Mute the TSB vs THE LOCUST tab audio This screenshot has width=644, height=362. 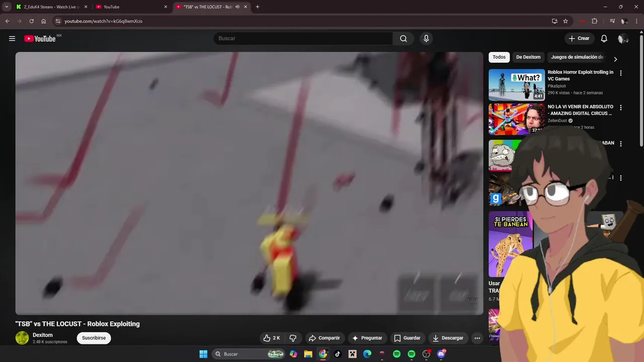point(237,7)
